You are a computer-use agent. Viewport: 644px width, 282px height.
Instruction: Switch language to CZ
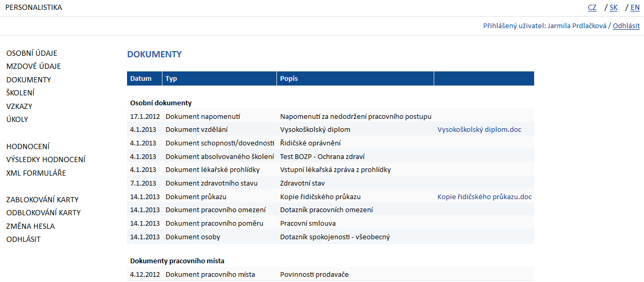coord(592,8)
